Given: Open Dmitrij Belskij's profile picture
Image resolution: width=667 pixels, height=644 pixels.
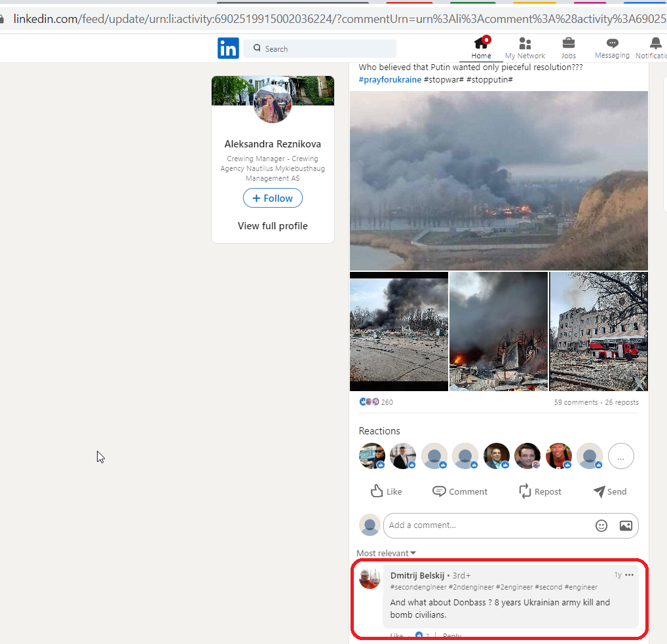Looking at the screenshot, I should tap(370, 578).
